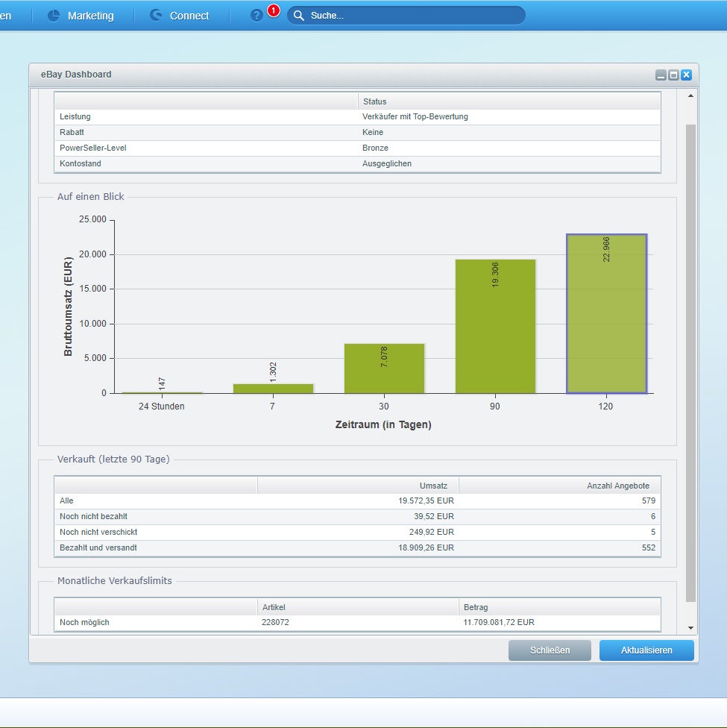Screen dimensions: 727x728
Task: Select the 30 days bar in chart
Action: click(385, 368)
